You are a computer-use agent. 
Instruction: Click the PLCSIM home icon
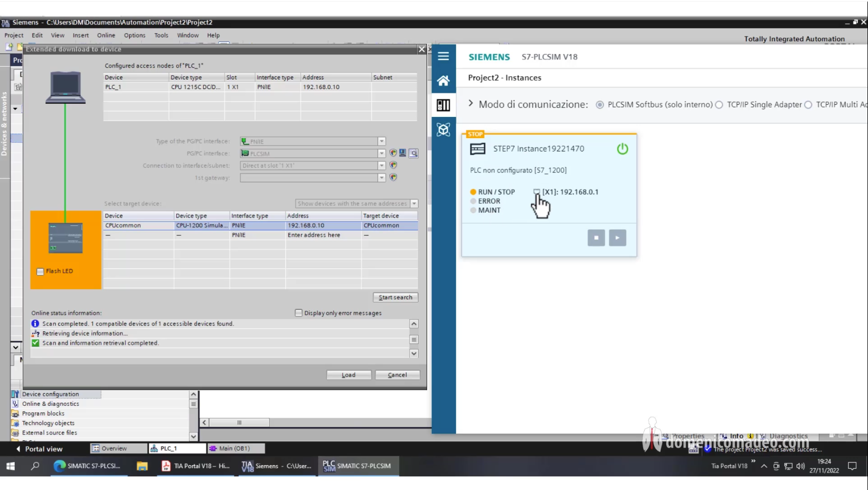click(x=443, y=80)
